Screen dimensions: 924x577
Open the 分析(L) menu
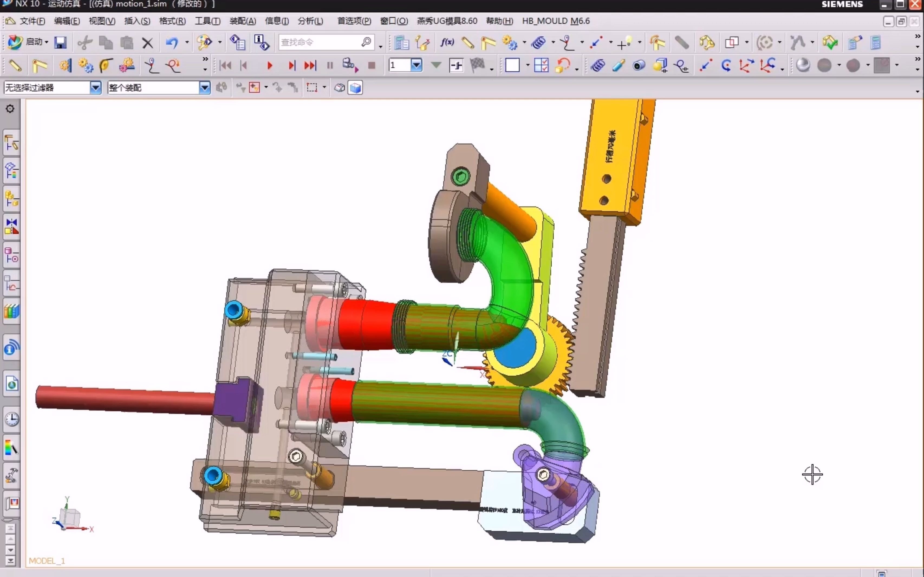(310, 21)
